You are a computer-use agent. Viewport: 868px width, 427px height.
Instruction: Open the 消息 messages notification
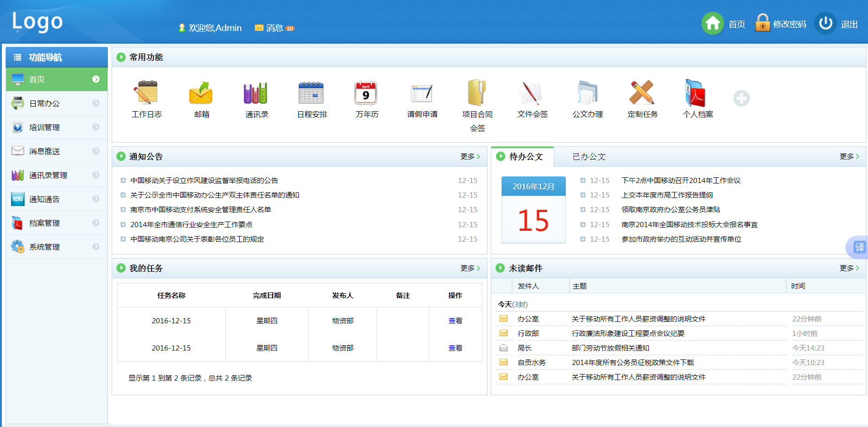[274, 28]
